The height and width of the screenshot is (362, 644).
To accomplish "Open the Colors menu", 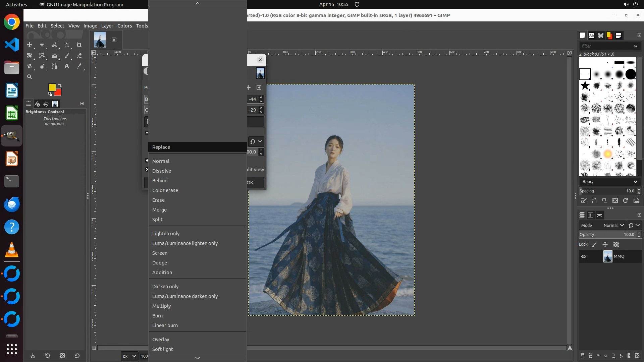I will coord(124,26).
